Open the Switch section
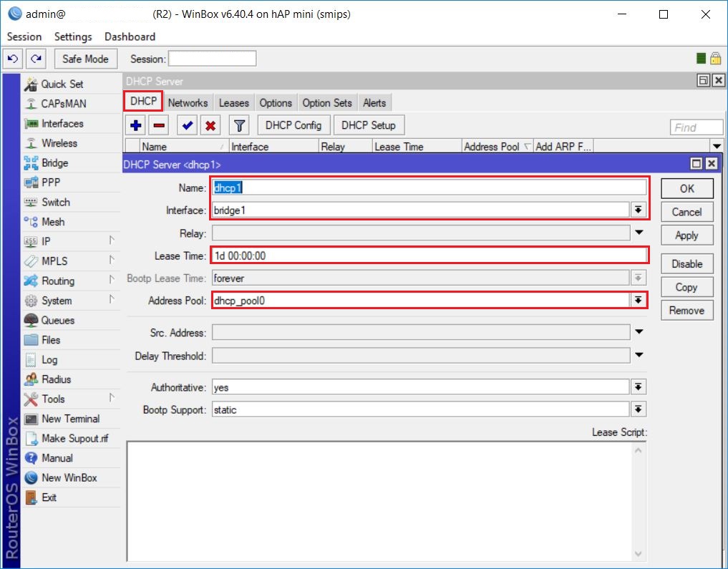The width and height of the screenshot is (728, 569). pos(56,203)
